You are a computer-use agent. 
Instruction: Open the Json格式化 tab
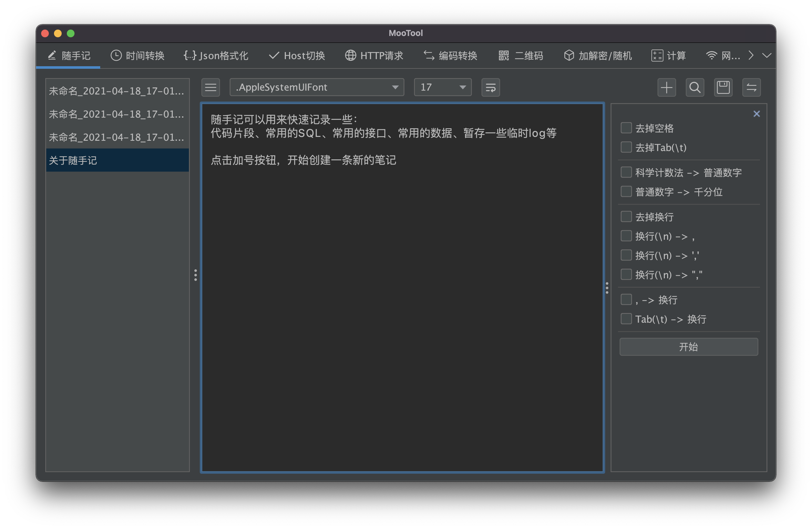coord(216,55)
